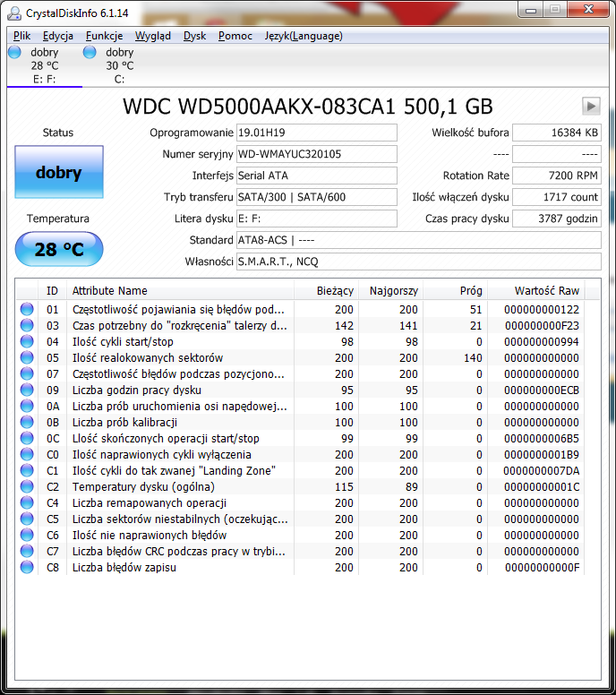The image size is (616, 695).
Task: Click the Najgorszy column header
Action: pos(391,291)
